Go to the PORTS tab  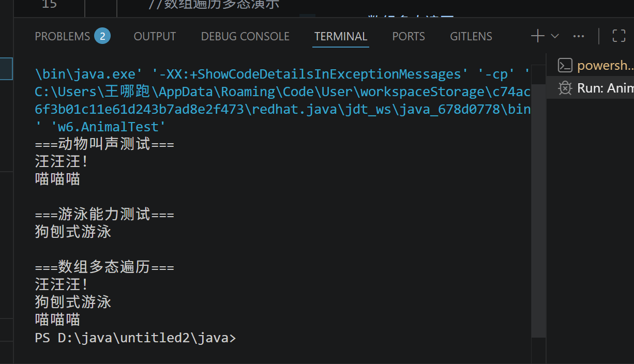[408, 36]
